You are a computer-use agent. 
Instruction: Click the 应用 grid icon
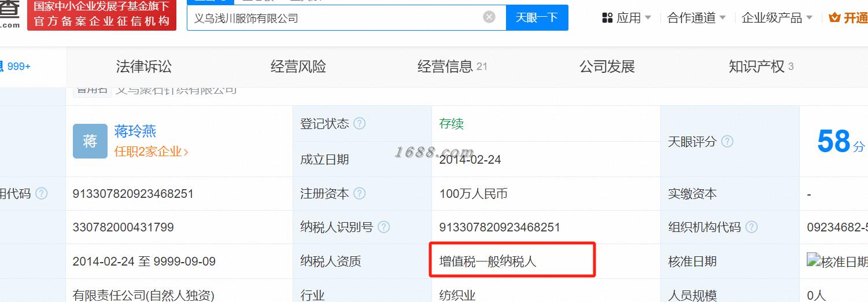pyautogui.click(x=607, y=18)
